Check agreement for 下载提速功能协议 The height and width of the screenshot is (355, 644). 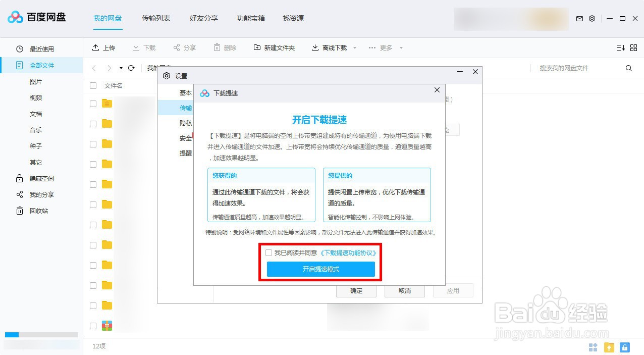click(x=269, y=252)
